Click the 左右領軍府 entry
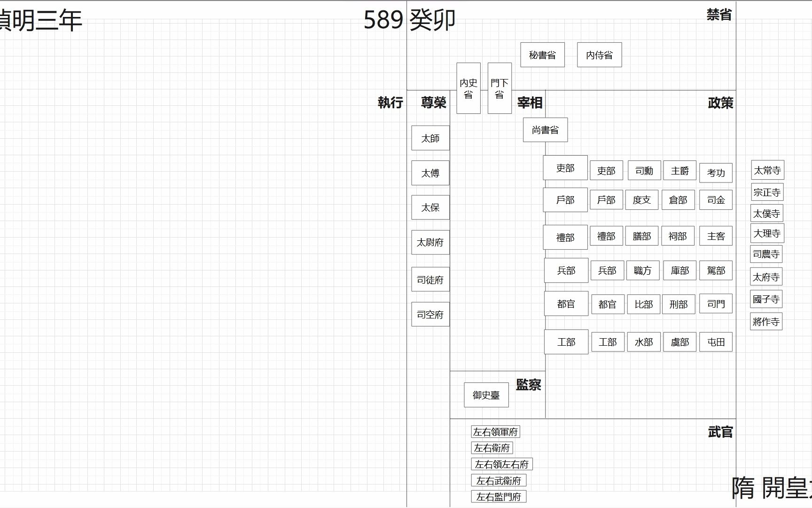The image size is (812, 508). tap(496, 432)
